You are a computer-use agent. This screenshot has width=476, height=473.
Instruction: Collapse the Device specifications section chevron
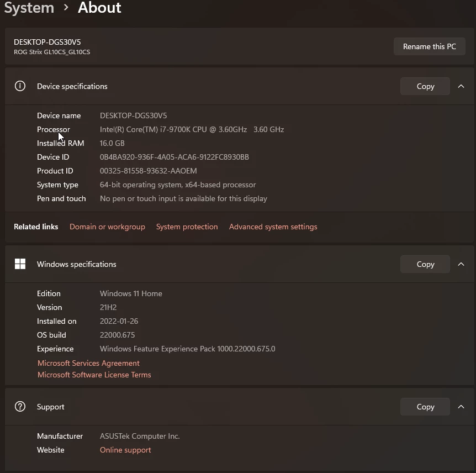point(461,86)
